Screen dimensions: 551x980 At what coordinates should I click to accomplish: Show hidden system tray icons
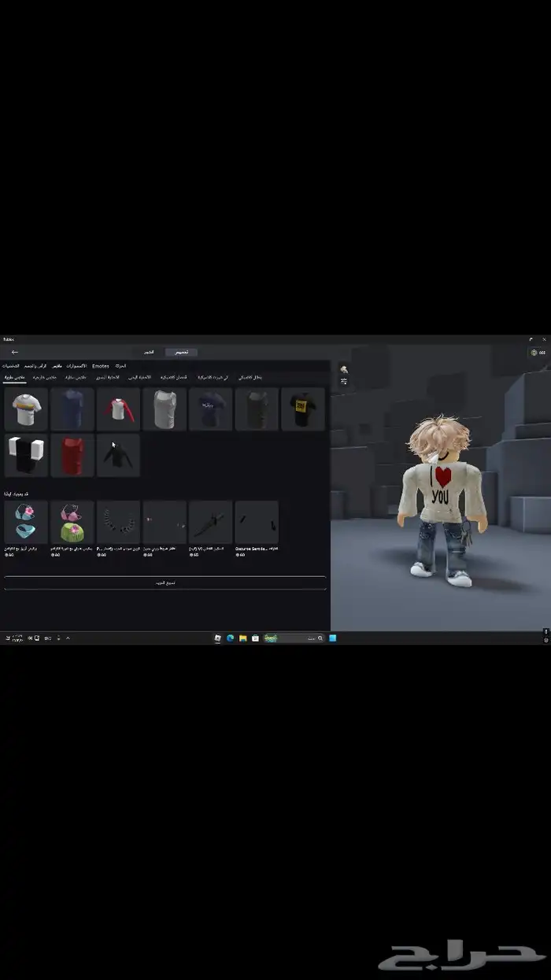pyautogui.click(x=68, y=638)
